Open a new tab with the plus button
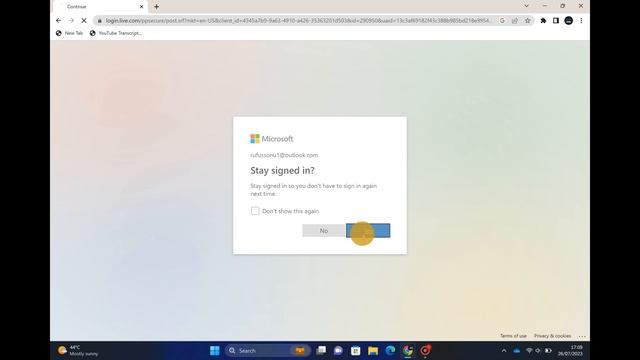This screenshot has height=360, width=640. pos(156,7)
